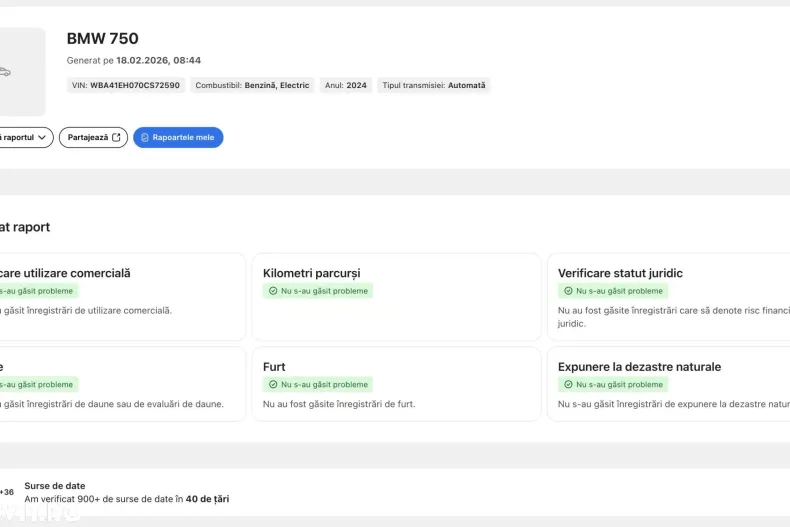Click the Surse de date heading

point(55,486)
